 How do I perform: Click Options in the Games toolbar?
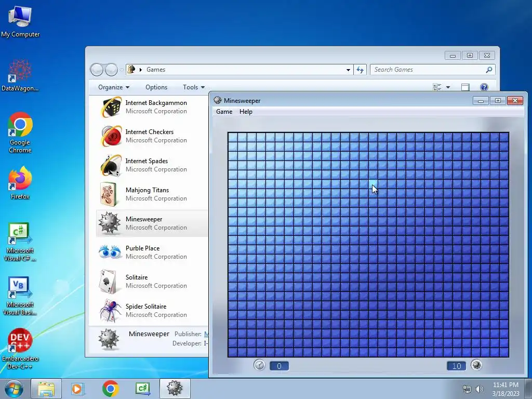156,87
